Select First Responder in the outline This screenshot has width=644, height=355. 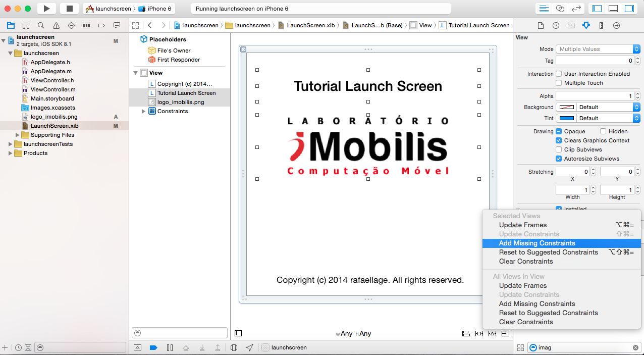pos(179,60)
